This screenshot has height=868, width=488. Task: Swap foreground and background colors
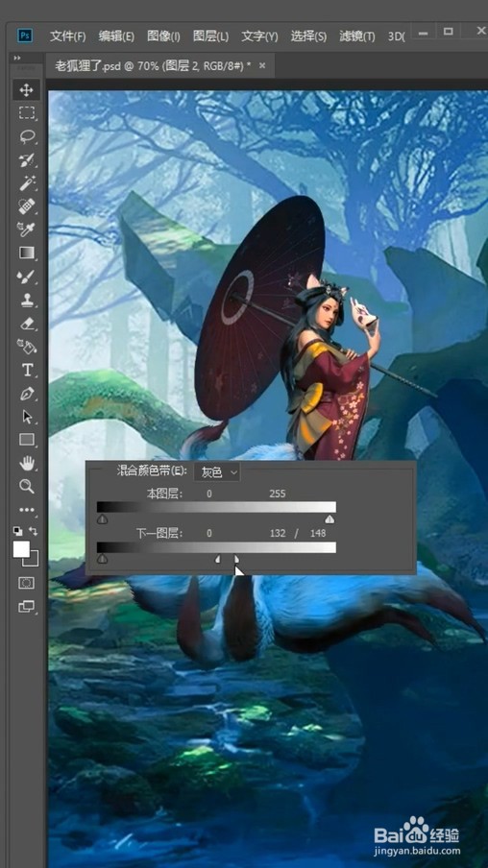[x=34, y=531]
